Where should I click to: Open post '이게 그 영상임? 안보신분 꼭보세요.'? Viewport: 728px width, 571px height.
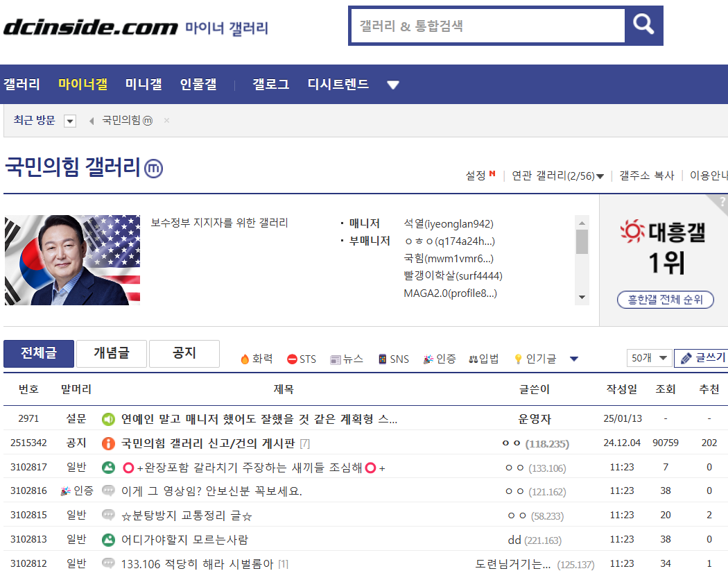tap(211, 491)
